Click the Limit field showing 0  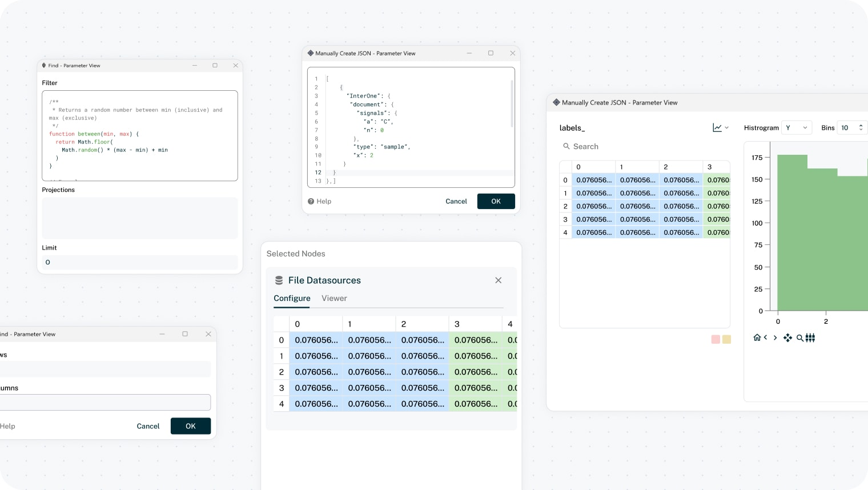click(140, 262)
